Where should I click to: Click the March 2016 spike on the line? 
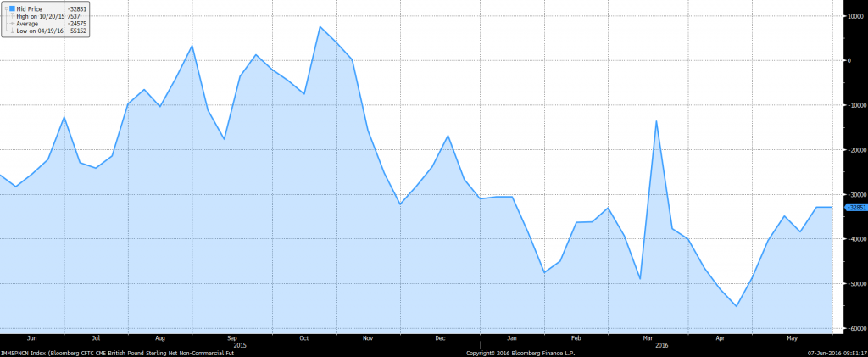(657, 120)
